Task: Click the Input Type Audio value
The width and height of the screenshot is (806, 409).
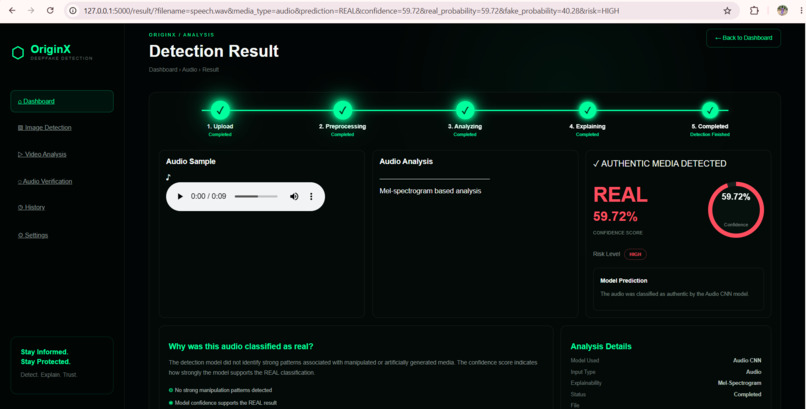Action: pyautogui.click(x=754, y=371)
